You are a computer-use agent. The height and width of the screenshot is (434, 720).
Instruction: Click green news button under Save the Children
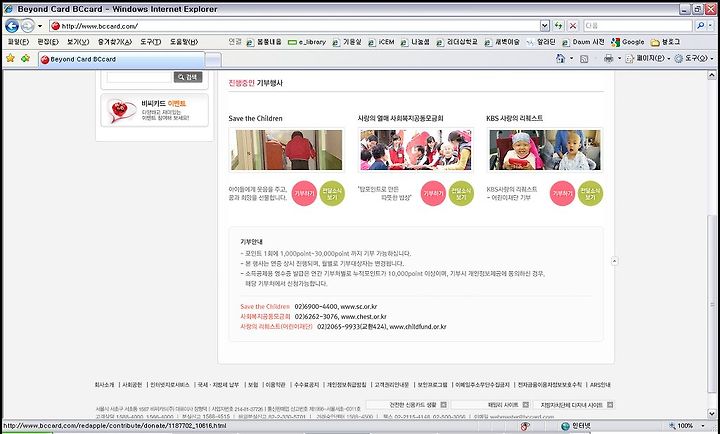click(332, 193)
